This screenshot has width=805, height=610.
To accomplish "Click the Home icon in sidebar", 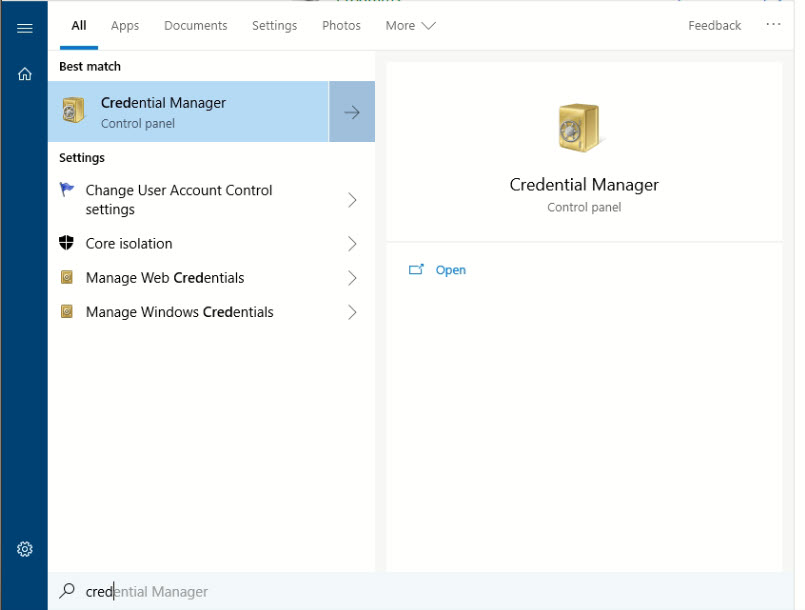I will [x=25, y=73].
